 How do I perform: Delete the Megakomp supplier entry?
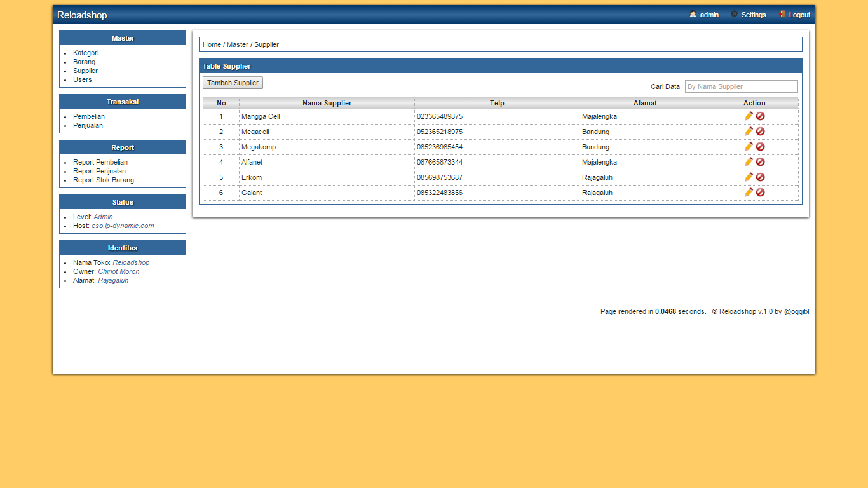760,147
